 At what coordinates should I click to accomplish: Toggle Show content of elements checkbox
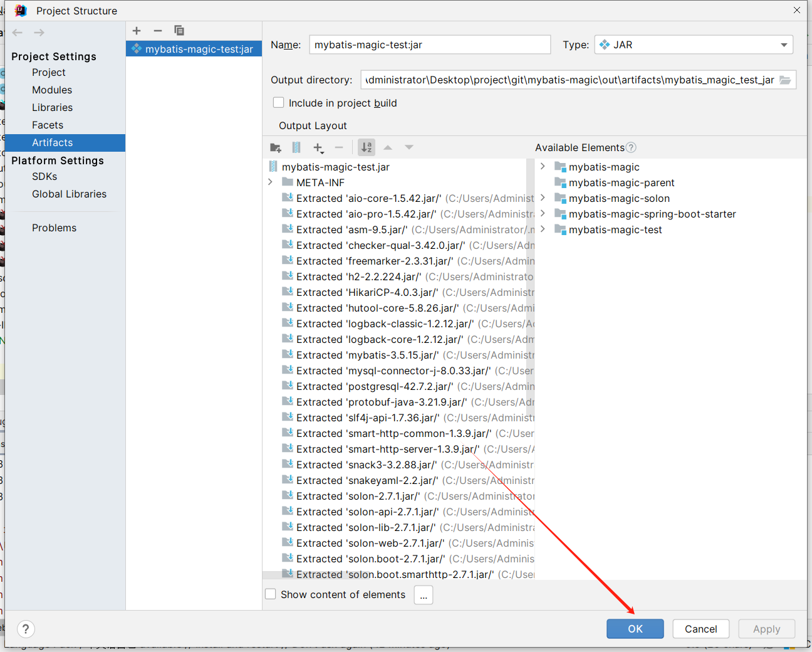[271, 594]
